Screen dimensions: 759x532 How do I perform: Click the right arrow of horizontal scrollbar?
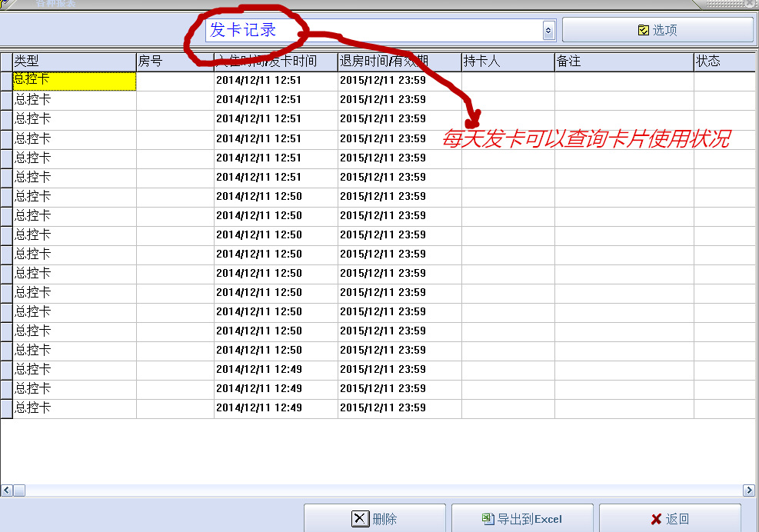pos(749,490)
